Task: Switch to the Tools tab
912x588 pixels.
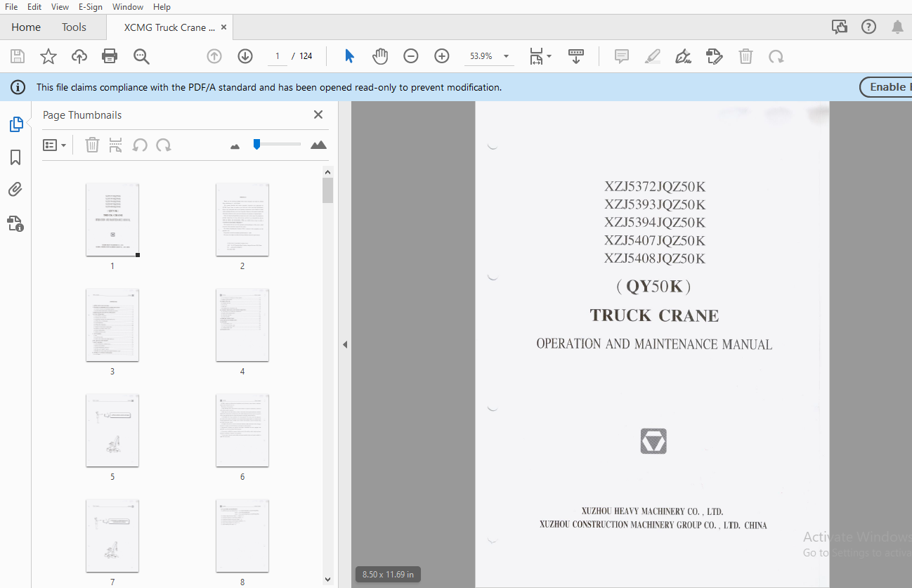Action: [x=74, y=27]
